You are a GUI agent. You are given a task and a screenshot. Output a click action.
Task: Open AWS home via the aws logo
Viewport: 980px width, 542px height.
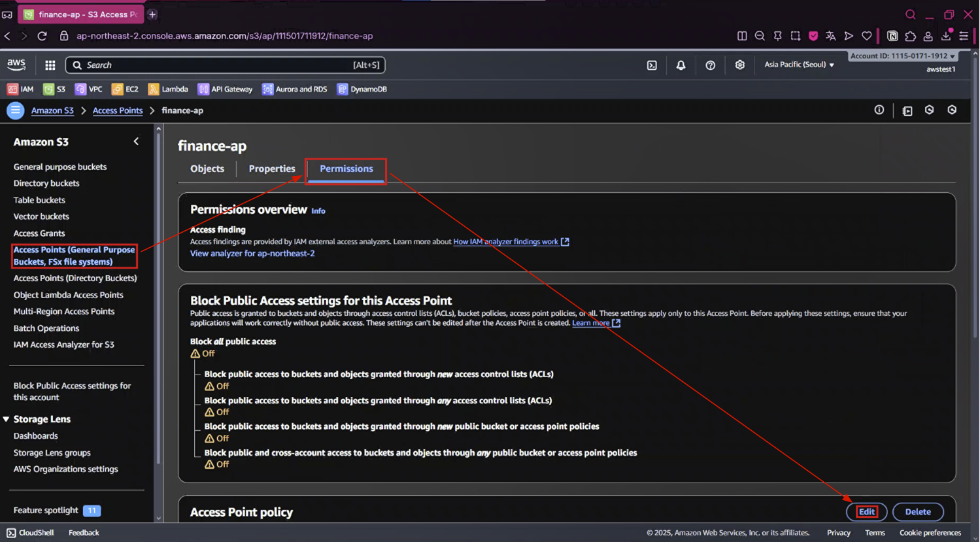click(16, 64)
